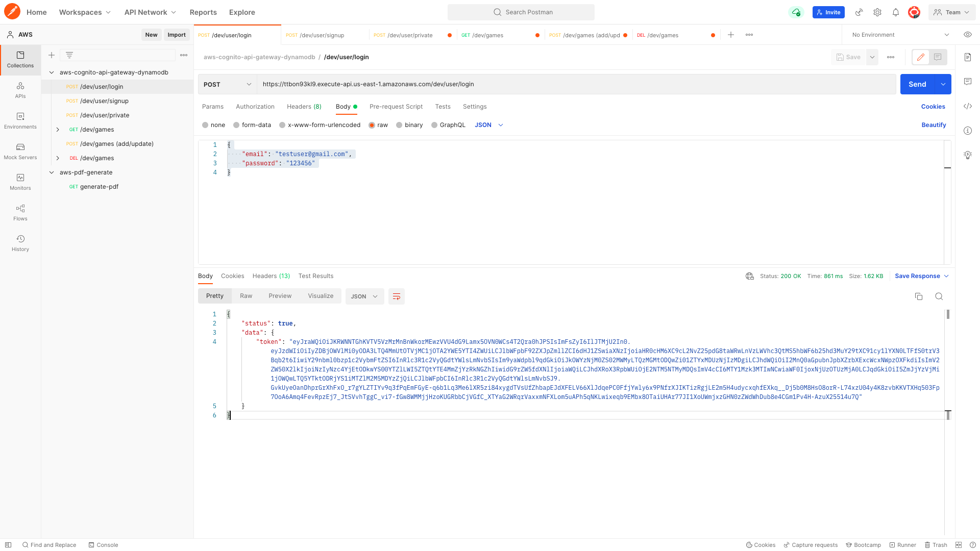Search the response with magnifier icon
Image resolution: width=980 pixels, height=551 pixels.
tap(939, 296)
